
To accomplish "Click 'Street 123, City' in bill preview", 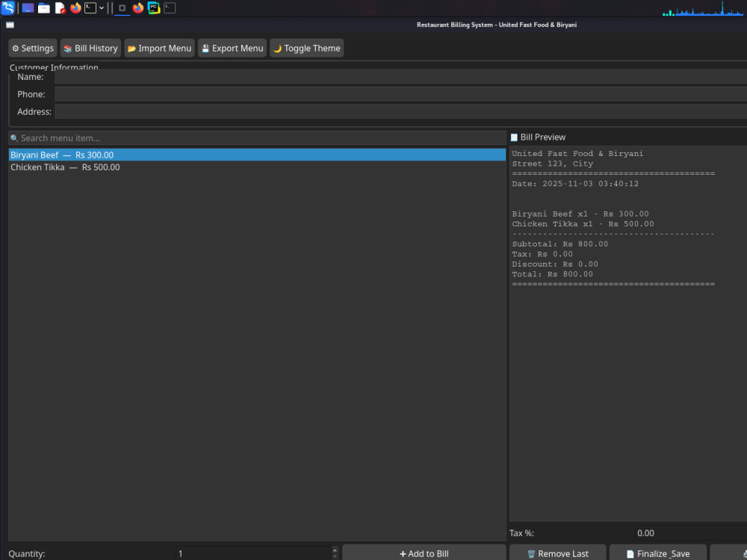I will pyautogui.click(x=553, y=164).
